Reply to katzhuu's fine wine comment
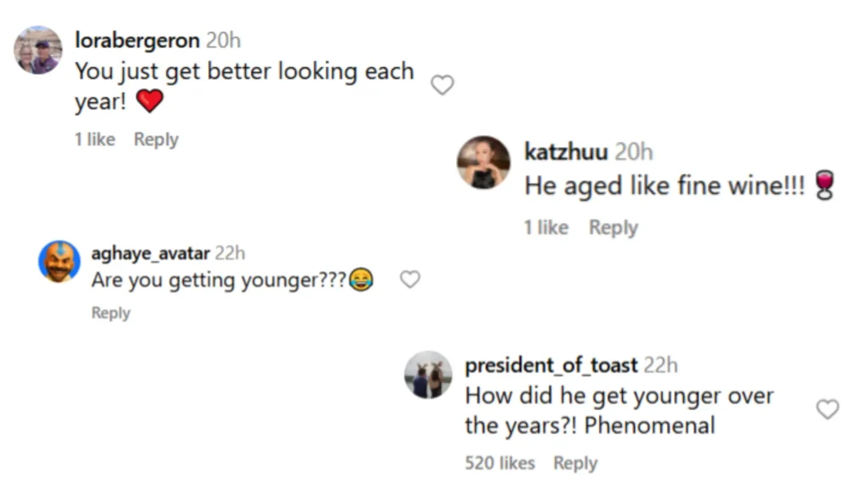The image size is (868, 488). point(613,227)
